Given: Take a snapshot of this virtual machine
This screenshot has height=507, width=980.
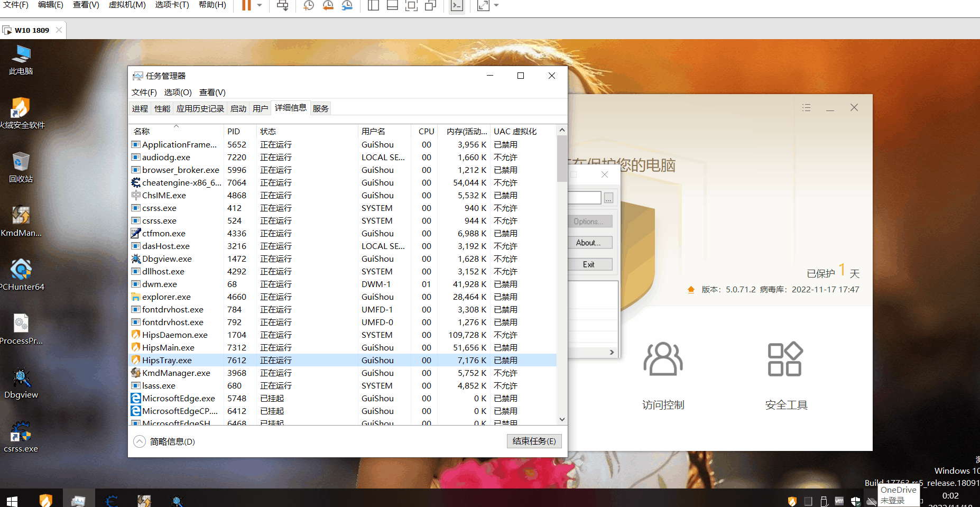Looking at the screenshot, I should coord(309,5).
